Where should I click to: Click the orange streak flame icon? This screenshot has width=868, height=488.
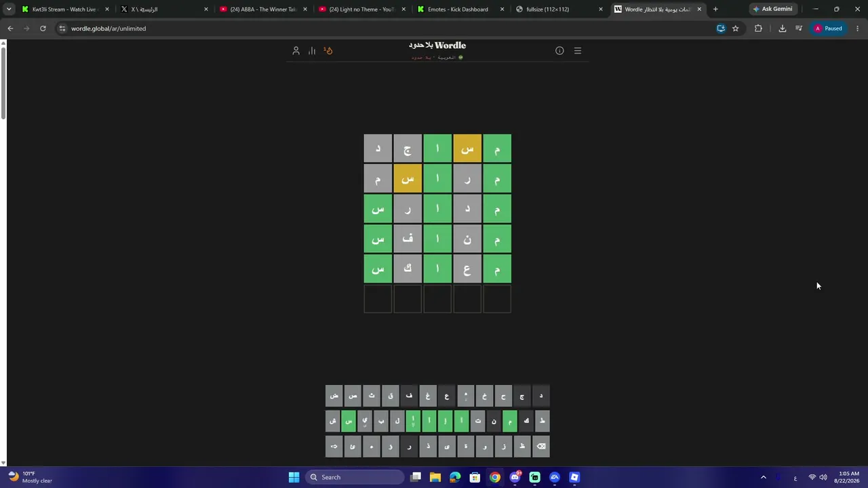pyautogui.click(x=328, y=50)
